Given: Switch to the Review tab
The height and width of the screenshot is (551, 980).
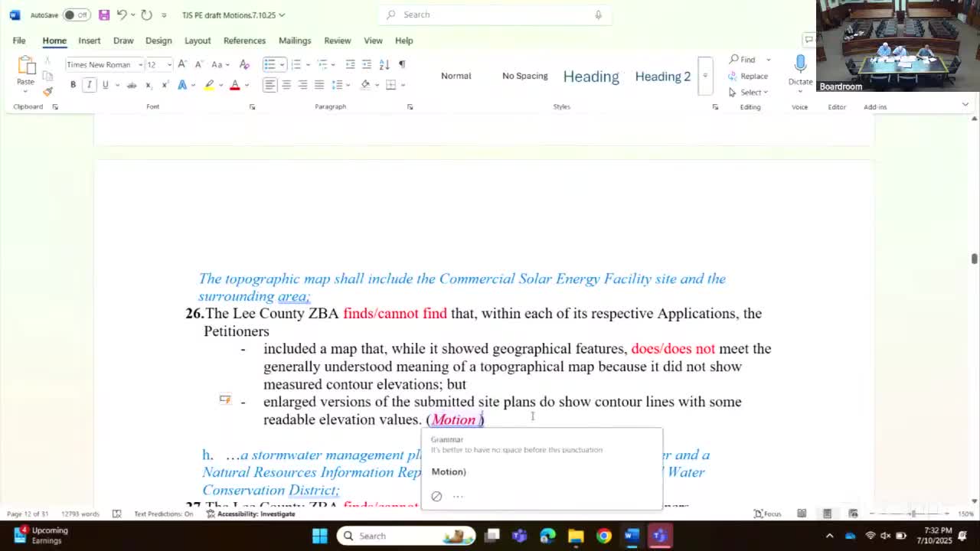Looking at the screenshot, I should [x=337, y=41].
